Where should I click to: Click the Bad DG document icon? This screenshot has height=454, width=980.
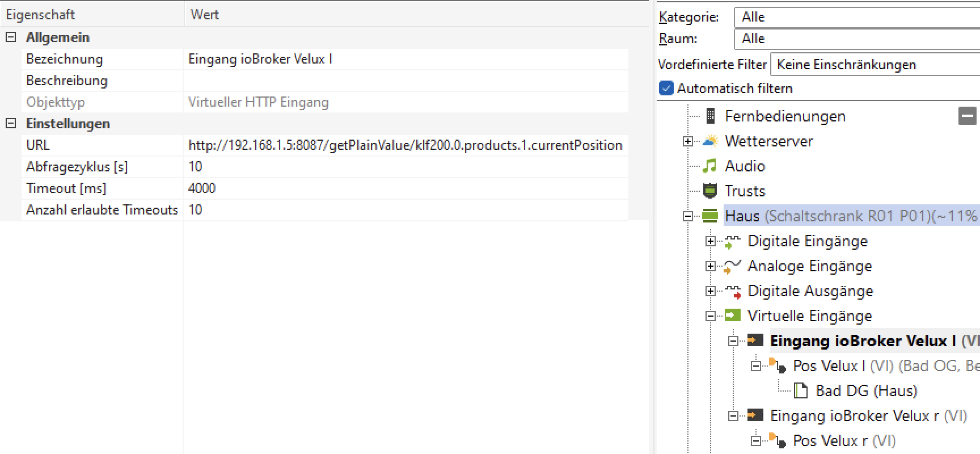800,391
